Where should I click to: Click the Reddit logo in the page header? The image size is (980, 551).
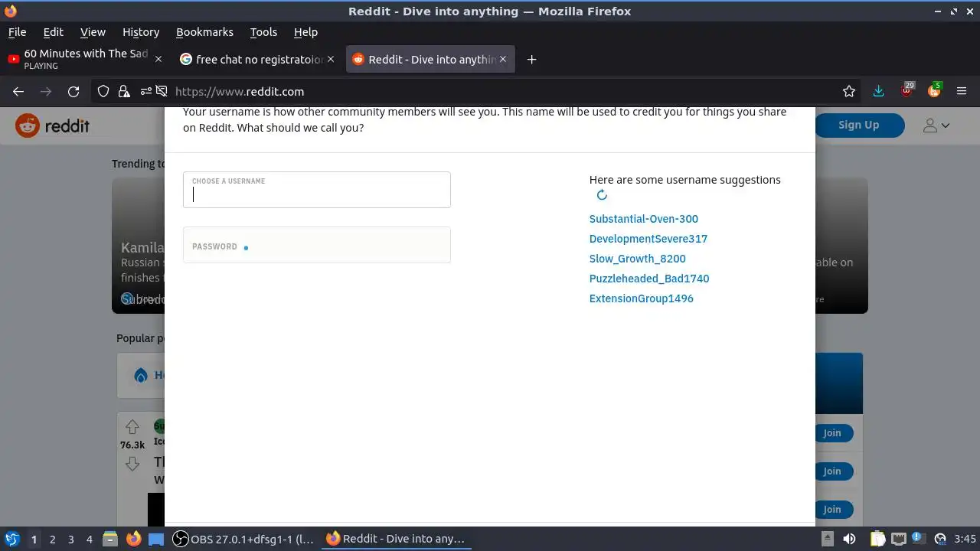[53, 126]
